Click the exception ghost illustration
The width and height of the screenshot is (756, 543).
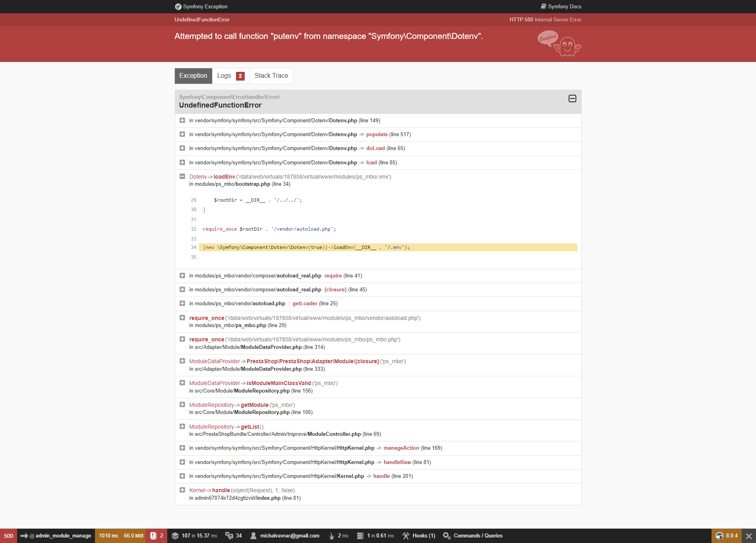(559, 43)
